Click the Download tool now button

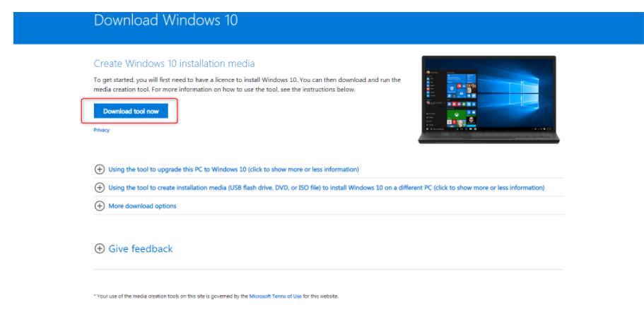(131, 112)
